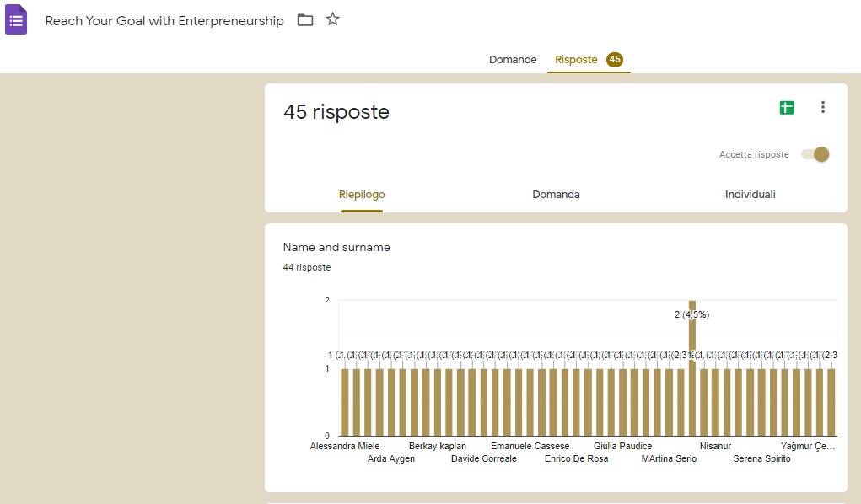
Task: Click the Davide Correale axis label
Action: [484, 458]
